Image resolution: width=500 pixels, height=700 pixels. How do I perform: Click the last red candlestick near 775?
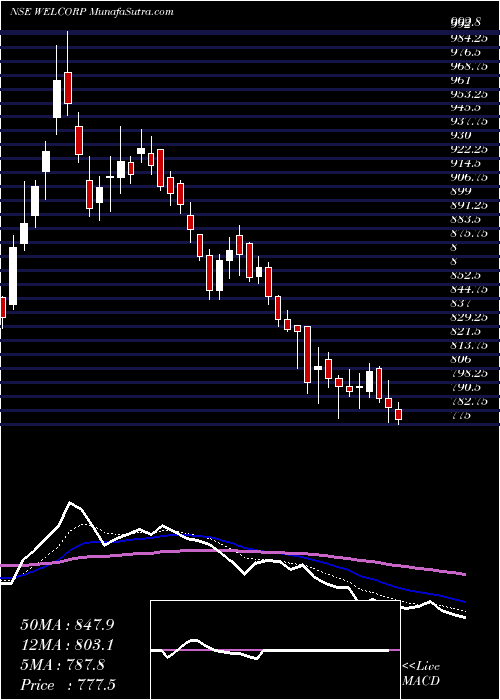click(x=399, y=414)
